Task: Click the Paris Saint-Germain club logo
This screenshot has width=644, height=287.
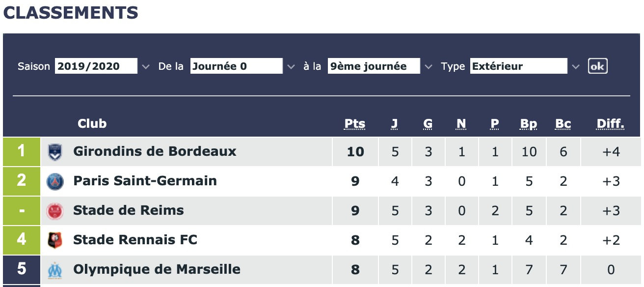Action: [54, 181]
